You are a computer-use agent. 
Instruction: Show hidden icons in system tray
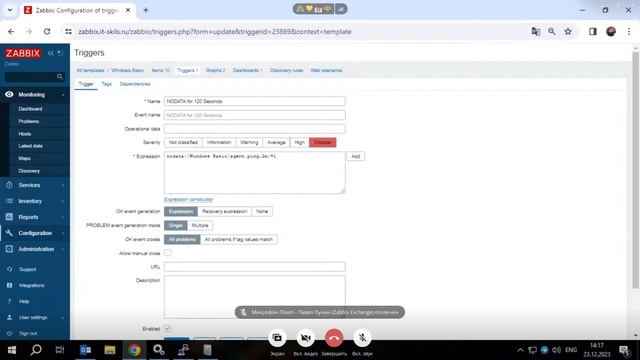click(x=520, y=350)
